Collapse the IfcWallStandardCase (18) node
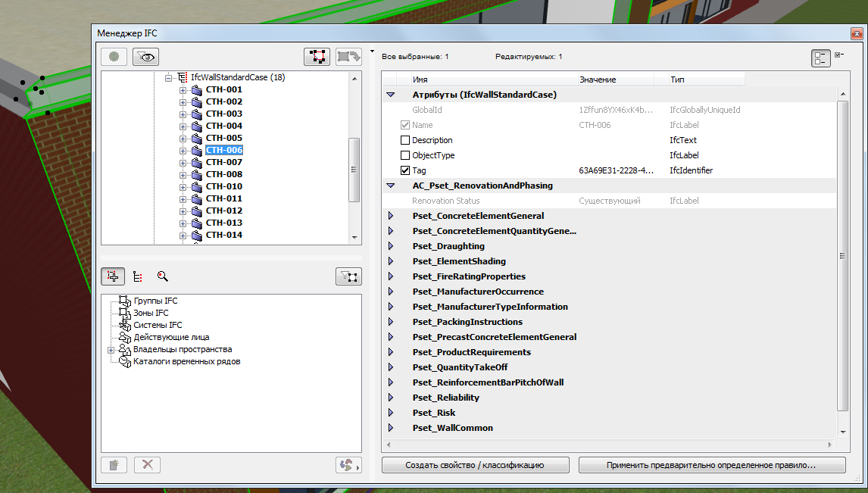This screenshot has height=493, width=868. tap(168, 78)
